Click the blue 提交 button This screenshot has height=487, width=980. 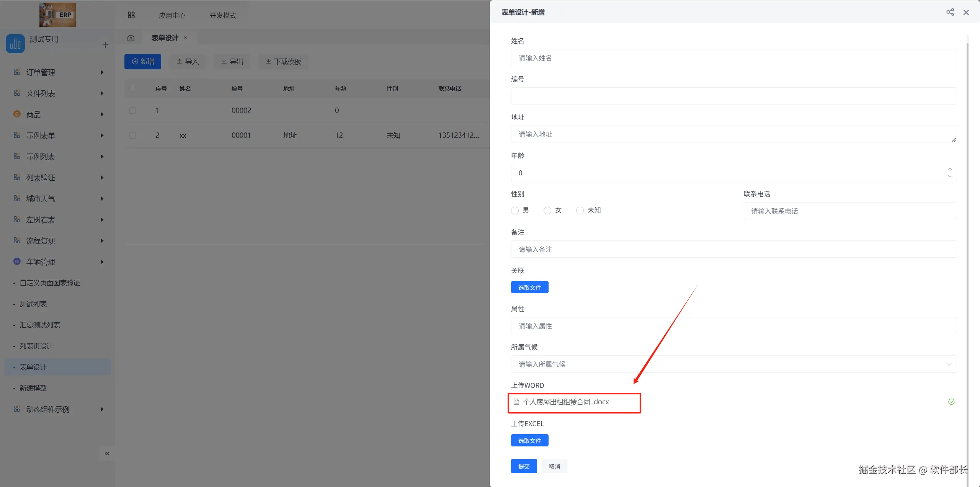(x=523, y=466)
